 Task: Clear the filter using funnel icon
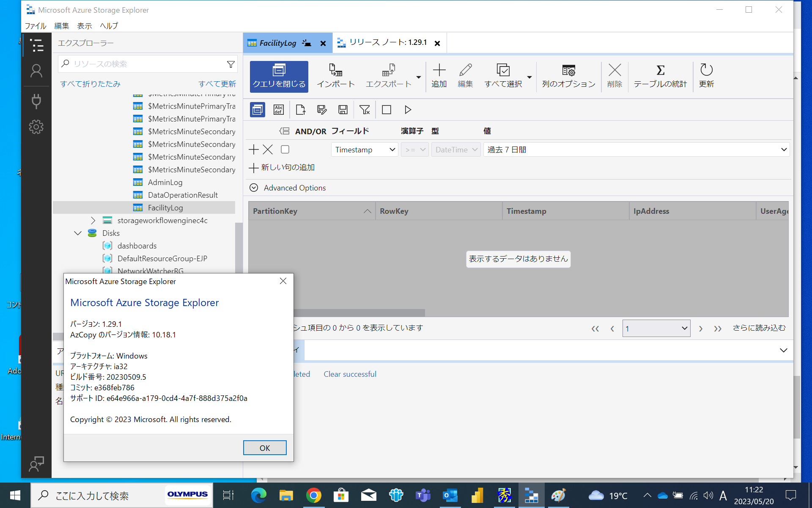(x=365, y=110)
